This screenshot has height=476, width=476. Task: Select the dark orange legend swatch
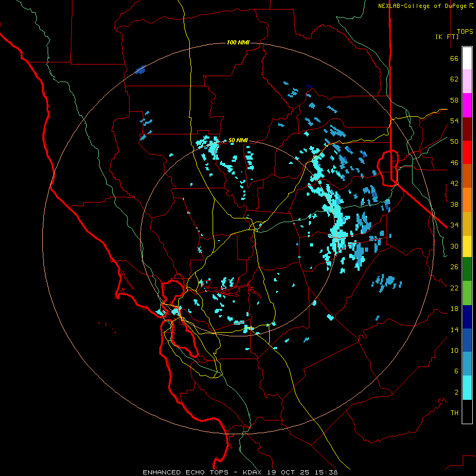pos(467,176)
